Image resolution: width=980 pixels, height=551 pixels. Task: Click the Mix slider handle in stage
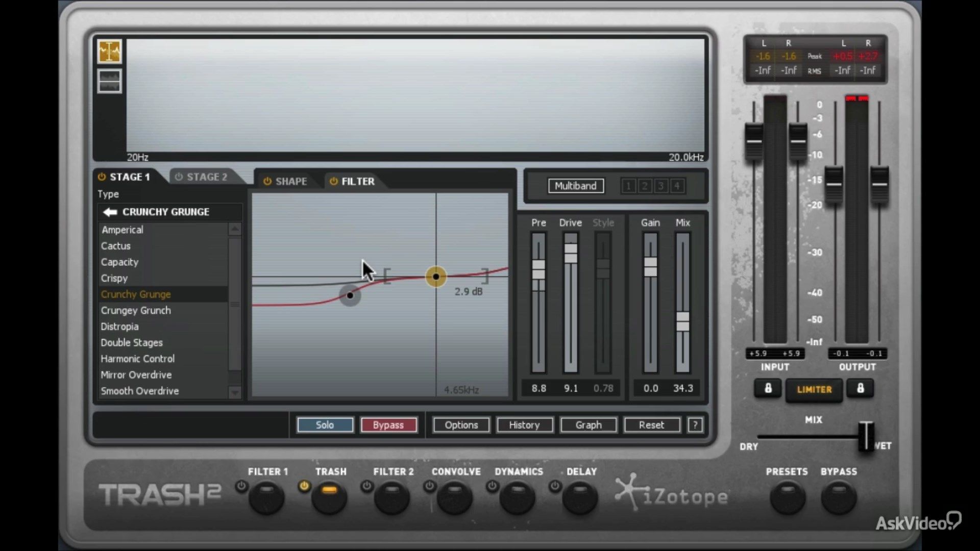[x=682, y=321]
